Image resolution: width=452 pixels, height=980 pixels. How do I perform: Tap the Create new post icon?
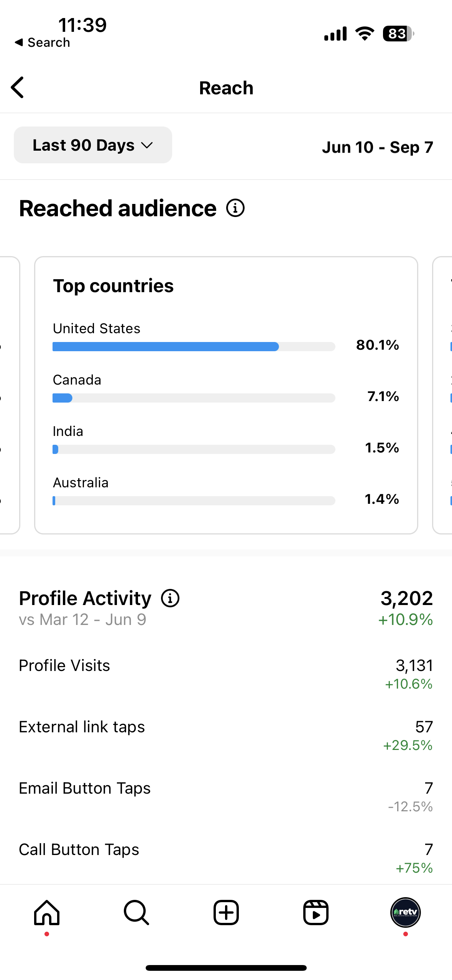pyautogui.click(x=226, y=913)
